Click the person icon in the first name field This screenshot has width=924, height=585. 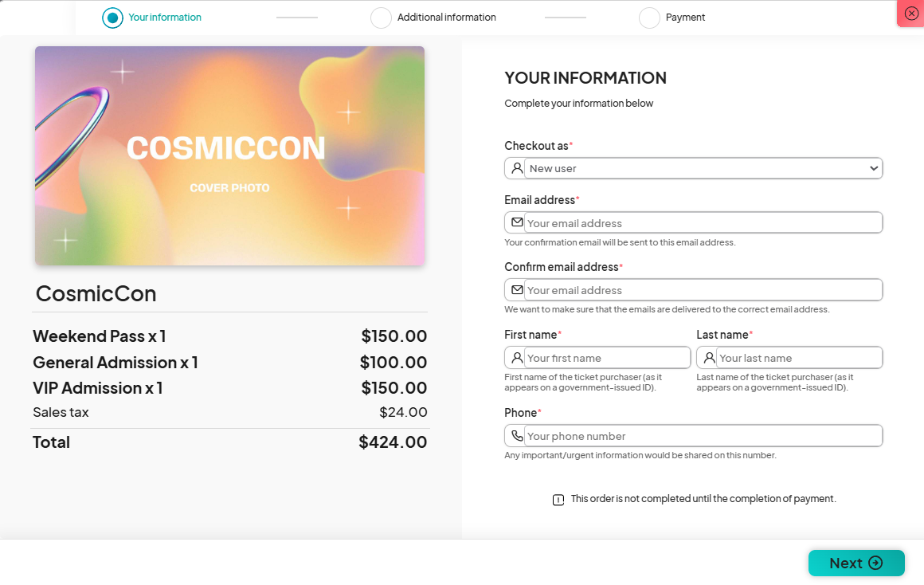click(516, 357)
